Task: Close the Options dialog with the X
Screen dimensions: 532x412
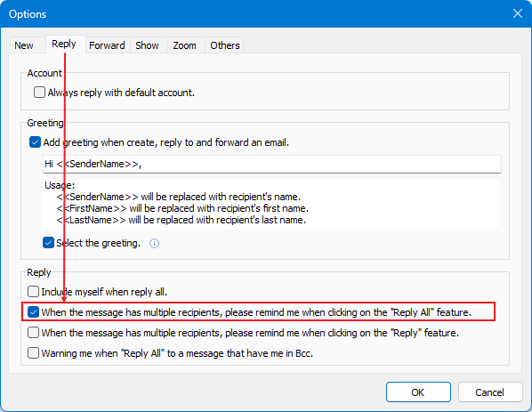Action: (x=518, y=13)
